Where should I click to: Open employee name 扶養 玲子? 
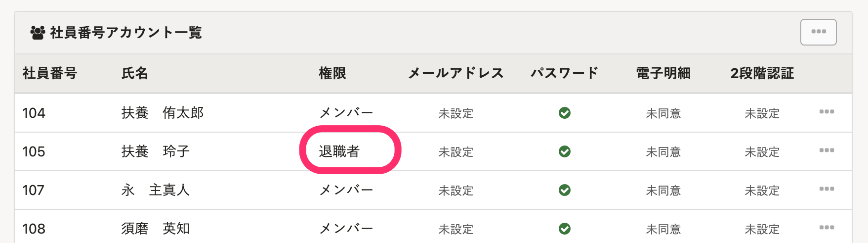(x=156, y=151)
